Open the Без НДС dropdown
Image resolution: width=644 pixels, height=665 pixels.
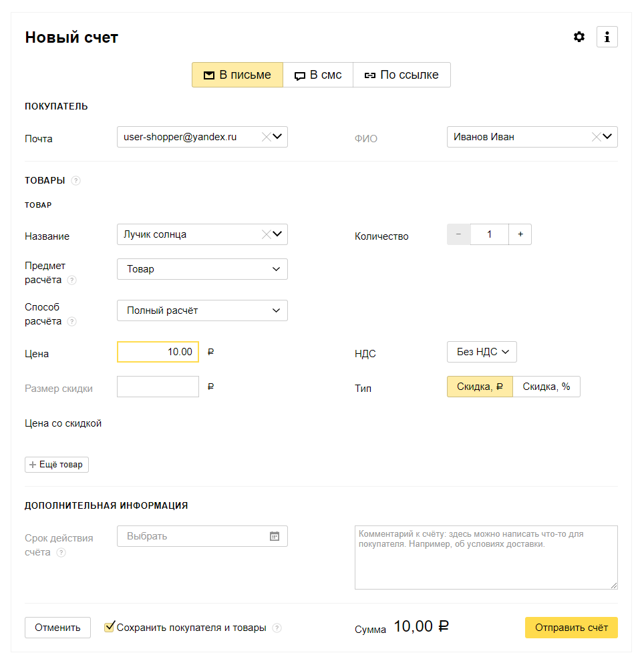pos(482,352)
